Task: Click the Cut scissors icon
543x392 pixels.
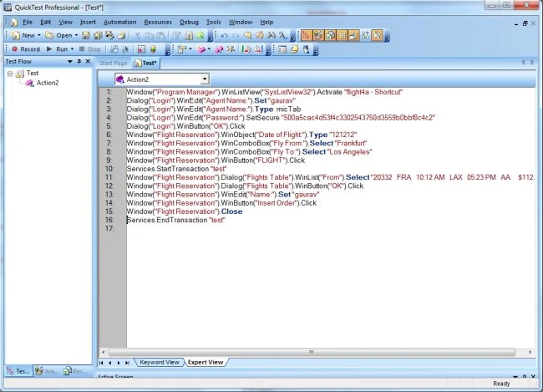Action: pyautogui.click(x=137, y=35)
